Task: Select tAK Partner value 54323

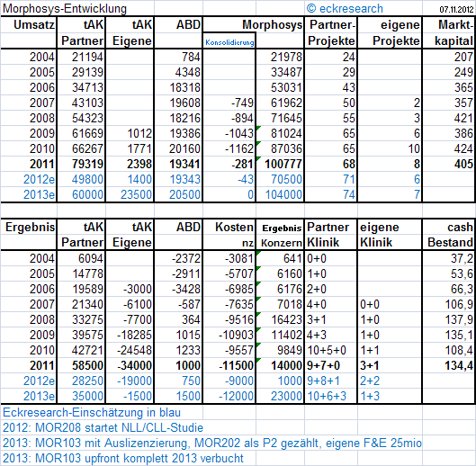Action: pyautogui.click(x=87, y=118)
